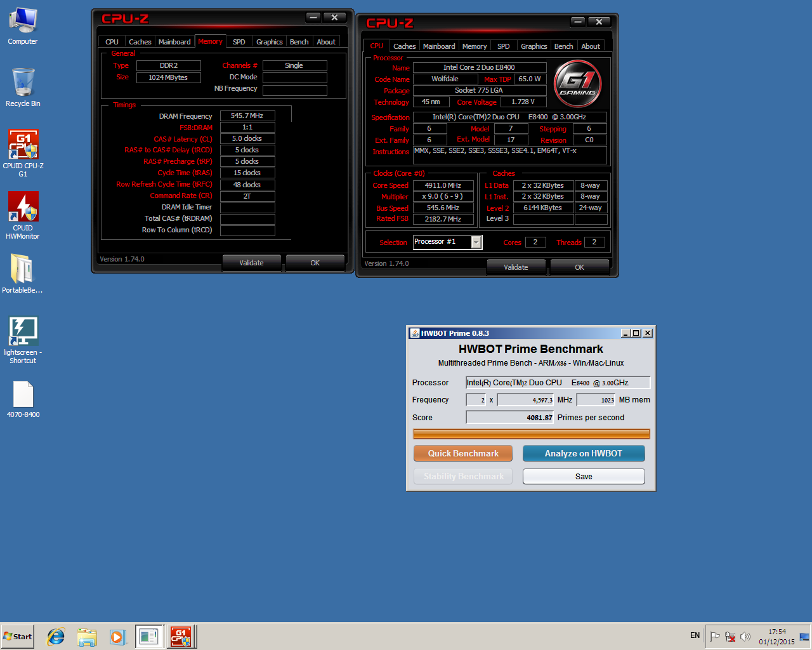Select the CPUID HWMonitor desktop shortcut
The height and width of the screenshot is (650, 812).
[23, 215]
